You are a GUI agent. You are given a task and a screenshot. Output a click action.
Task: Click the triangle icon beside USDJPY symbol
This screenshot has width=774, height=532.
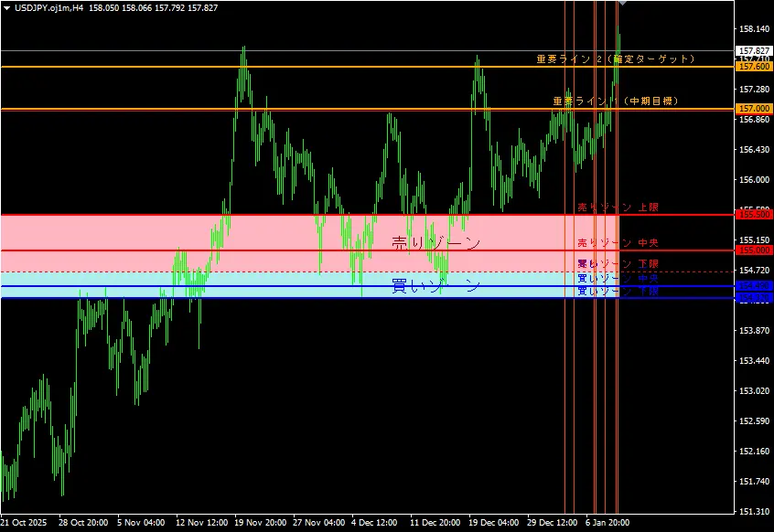[6, 7]
